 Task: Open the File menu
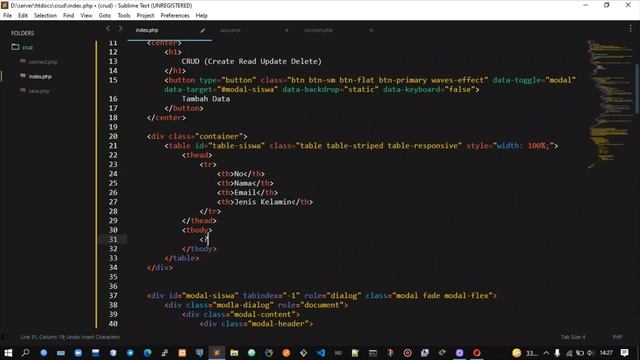(x=7, y=16)
